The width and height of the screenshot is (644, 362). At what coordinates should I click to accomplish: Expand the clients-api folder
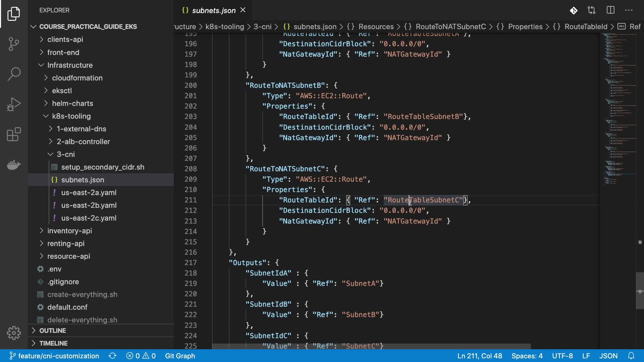65,40
